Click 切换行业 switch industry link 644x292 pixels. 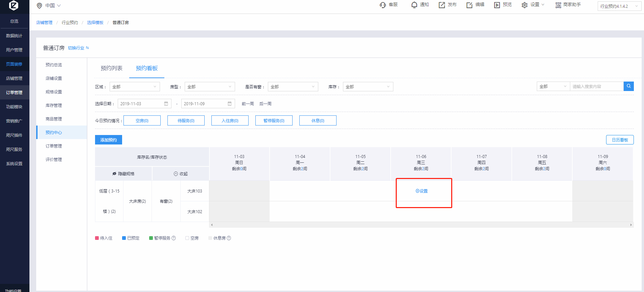78,48
